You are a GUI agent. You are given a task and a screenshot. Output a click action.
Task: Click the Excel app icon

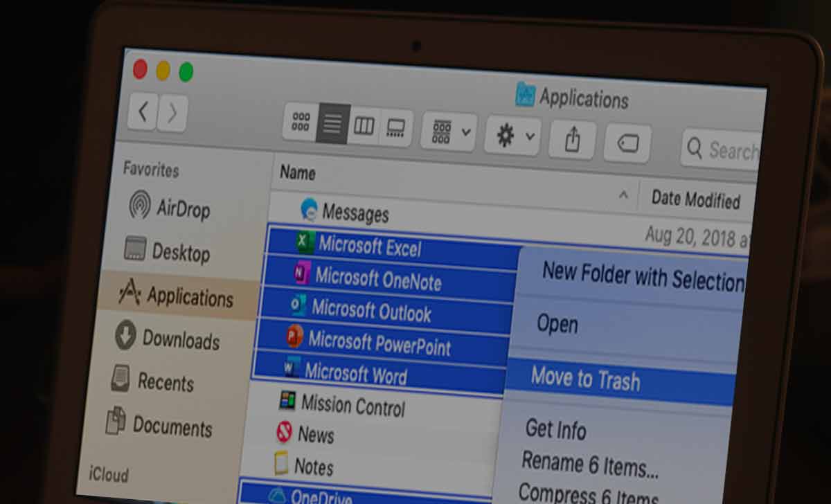tap(305, 242)
